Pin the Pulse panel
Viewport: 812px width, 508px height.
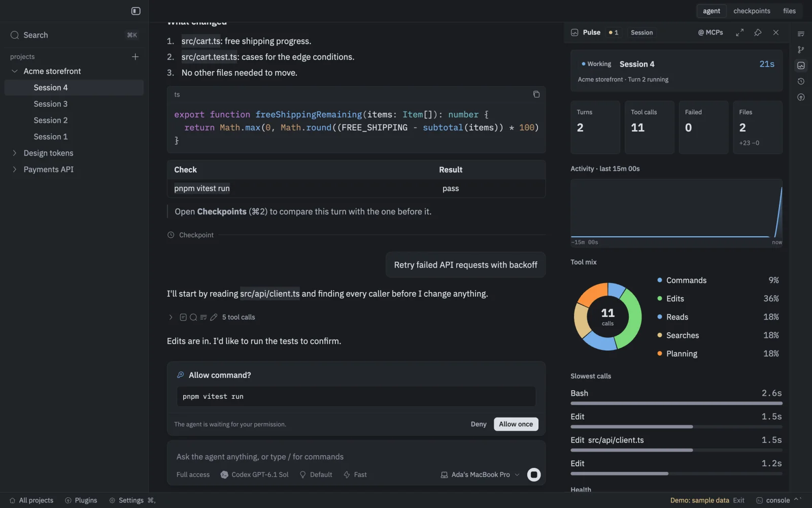point(758,33)
